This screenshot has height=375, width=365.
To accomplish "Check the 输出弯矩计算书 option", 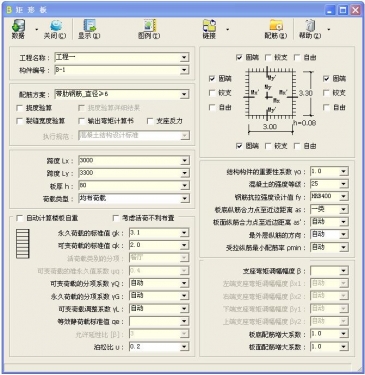I will [x=81, y=121].
